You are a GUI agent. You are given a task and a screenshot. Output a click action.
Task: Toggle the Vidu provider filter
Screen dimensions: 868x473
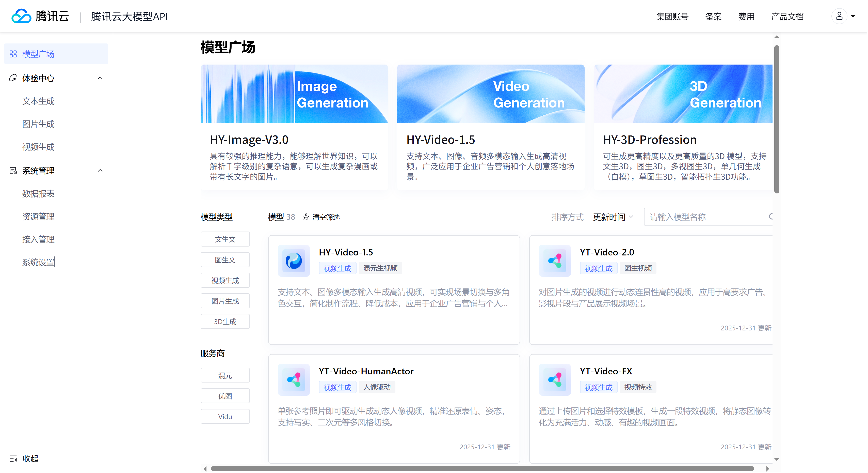tap(225, 416)
